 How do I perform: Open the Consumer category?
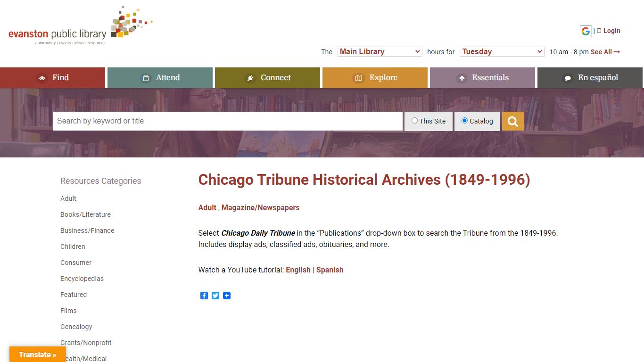click(76, 263)
